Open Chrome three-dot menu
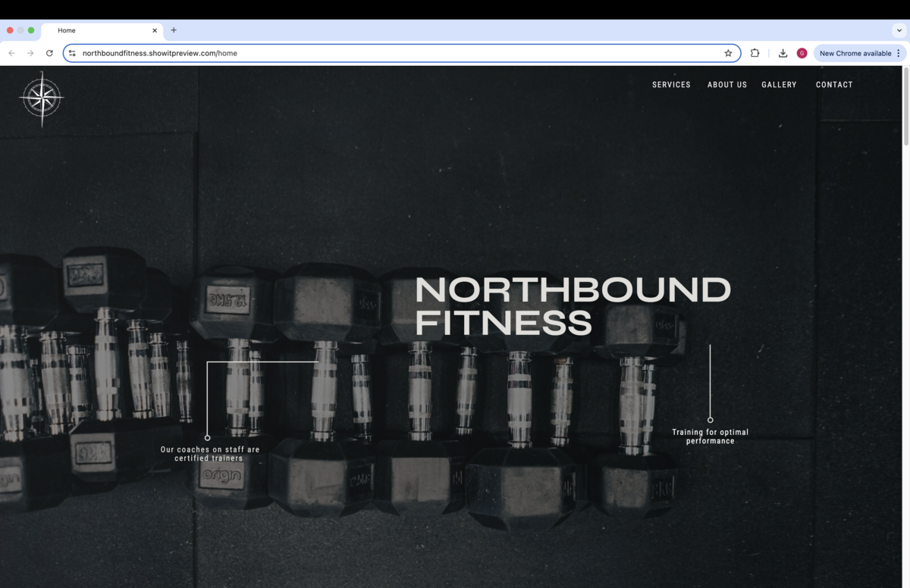 [x=899, y=53]
